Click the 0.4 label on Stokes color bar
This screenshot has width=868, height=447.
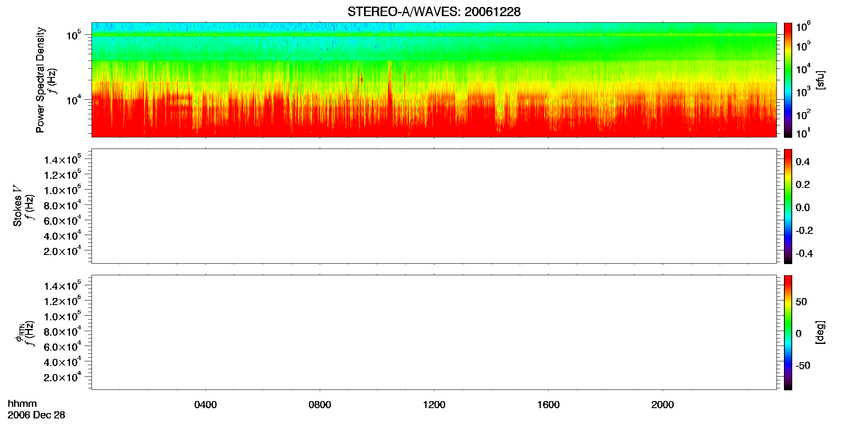pyautogui.click(x=803, y=162)
